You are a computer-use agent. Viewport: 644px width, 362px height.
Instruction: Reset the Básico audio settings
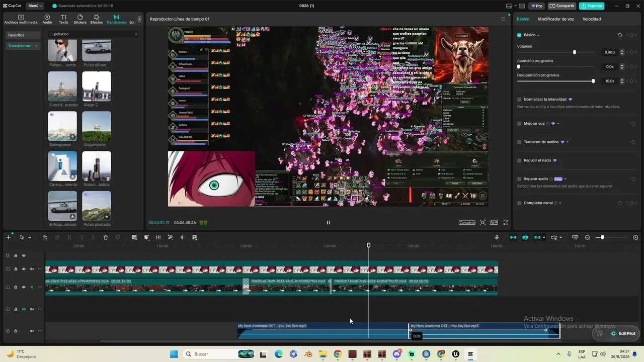(x=620, y=35)
